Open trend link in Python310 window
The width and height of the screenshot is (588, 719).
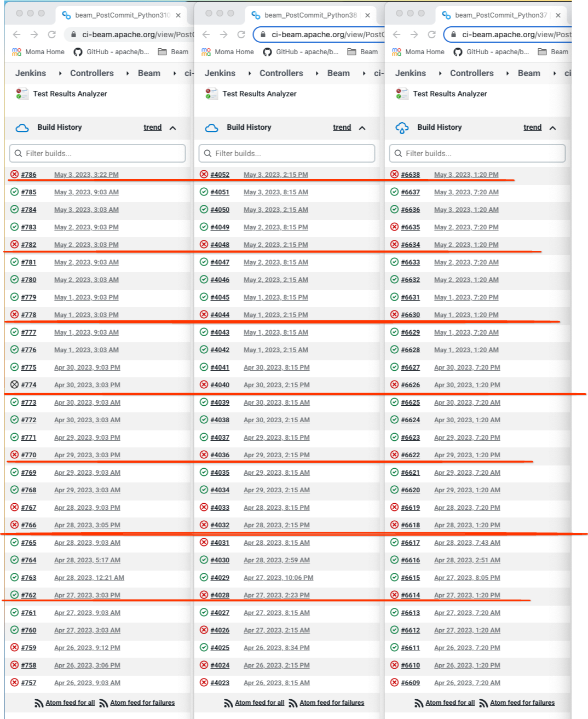pyautogui.click(x=153, y=128)
